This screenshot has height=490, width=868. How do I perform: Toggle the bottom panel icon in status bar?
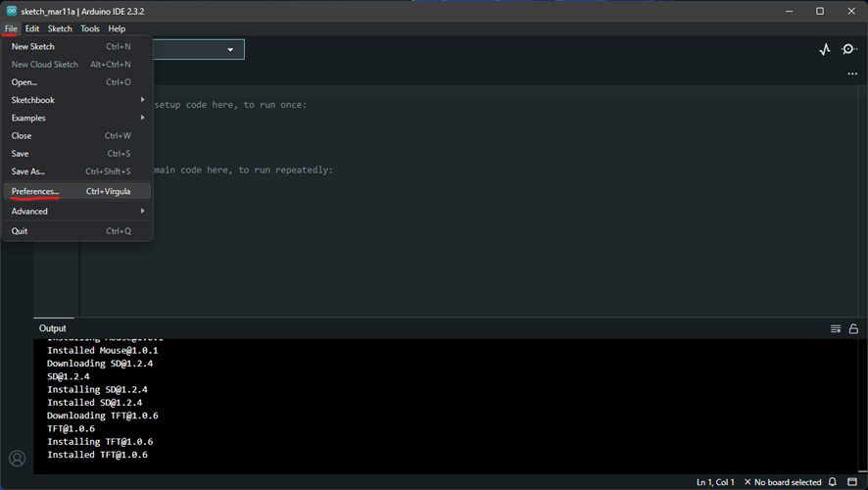point(852,482)
